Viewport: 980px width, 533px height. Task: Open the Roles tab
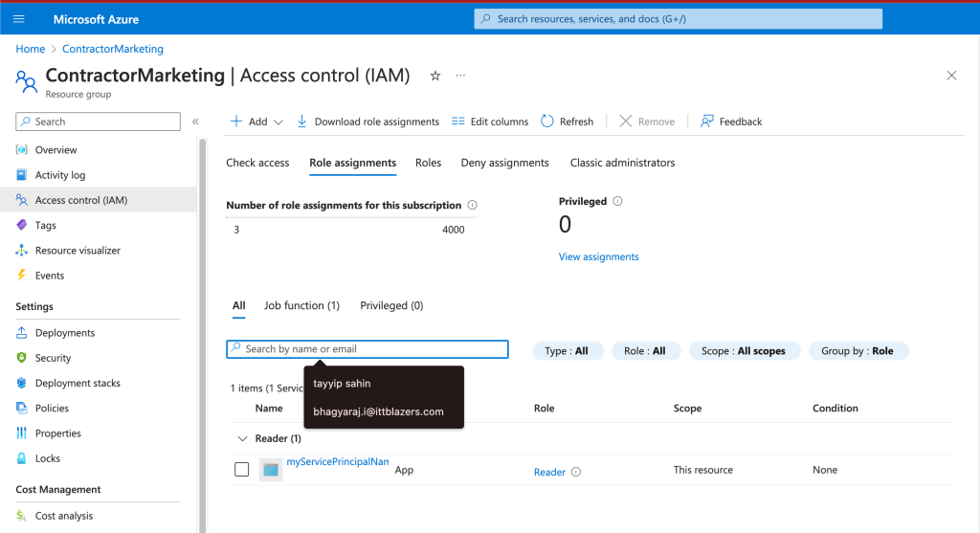click(x=428, y=163)
